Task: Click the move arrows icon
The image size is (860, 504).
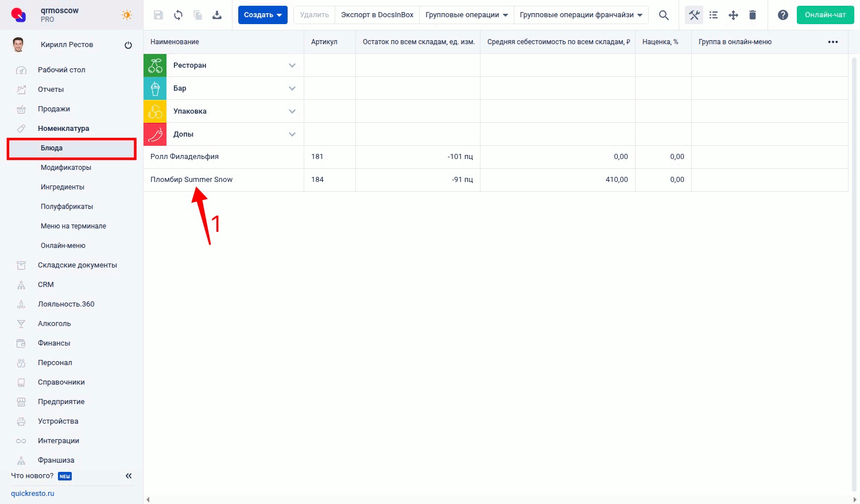Action: [x=733, y=15]
